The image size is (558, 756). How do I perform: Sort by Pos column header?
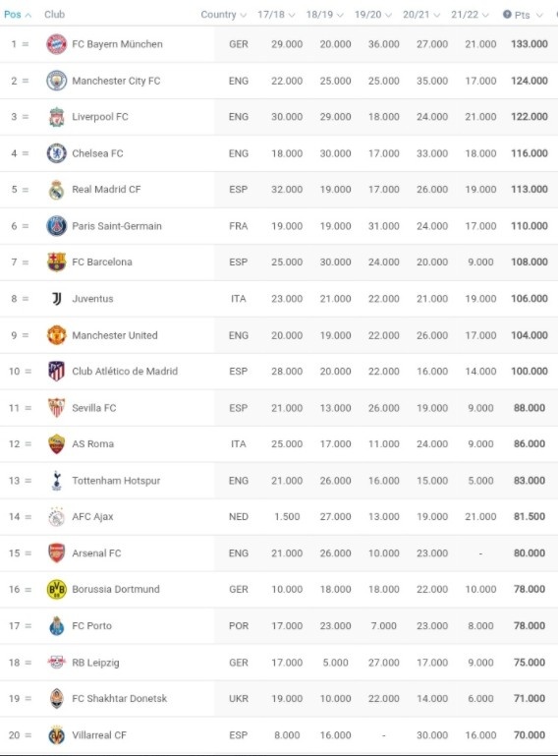click(18, 15)
